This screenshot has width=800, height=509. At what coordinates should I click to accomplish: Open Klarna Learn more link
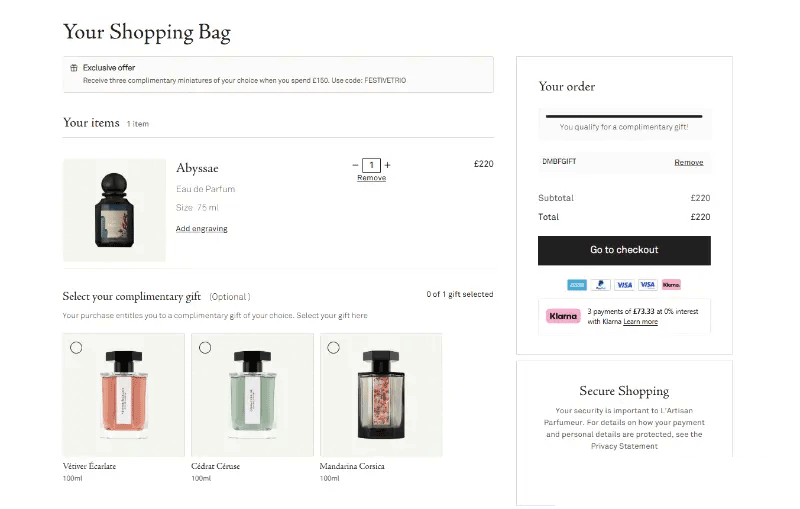(641, 322)
